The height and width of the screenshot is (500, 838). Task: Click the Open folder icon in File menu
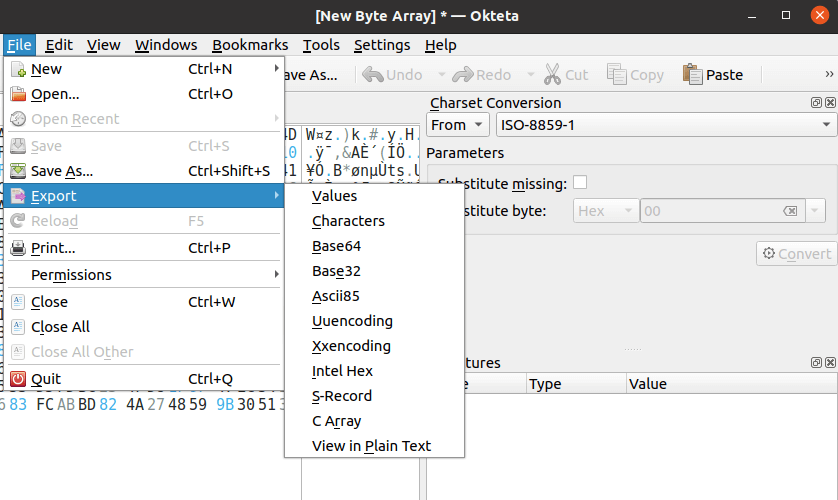click(18, 95)
